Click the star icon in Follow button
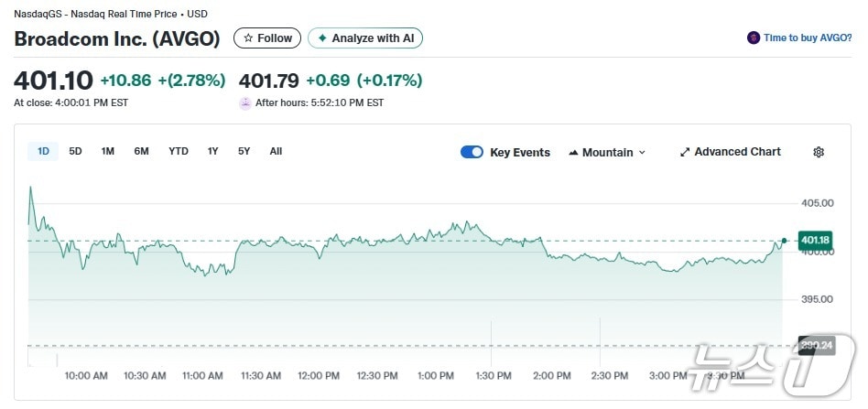The height and width of the screenshot is (409, 868). pos(248,38)
